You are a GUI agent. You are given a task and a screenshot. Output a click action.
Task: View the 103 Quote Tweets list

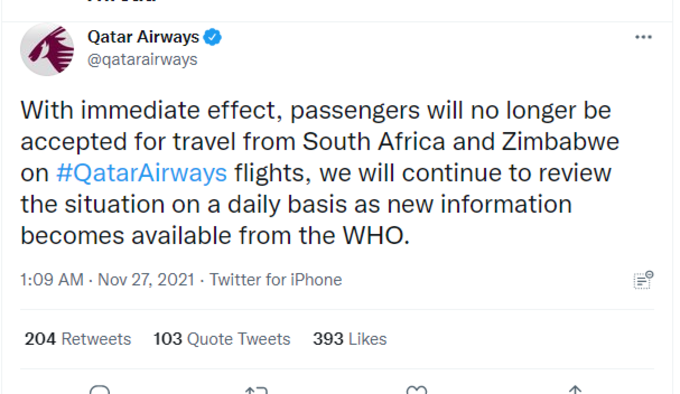[x=222, y=339]
